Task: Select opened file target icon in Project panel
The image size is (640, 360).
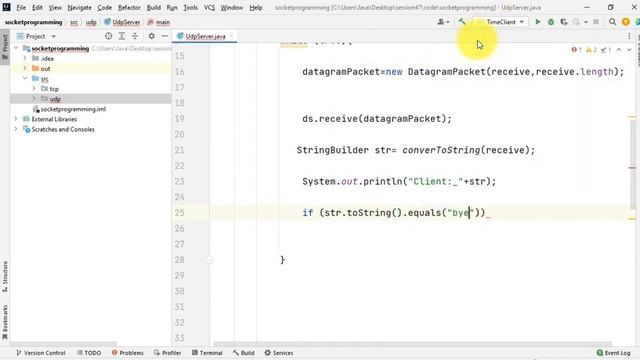Action: click(x=109, y=36)
